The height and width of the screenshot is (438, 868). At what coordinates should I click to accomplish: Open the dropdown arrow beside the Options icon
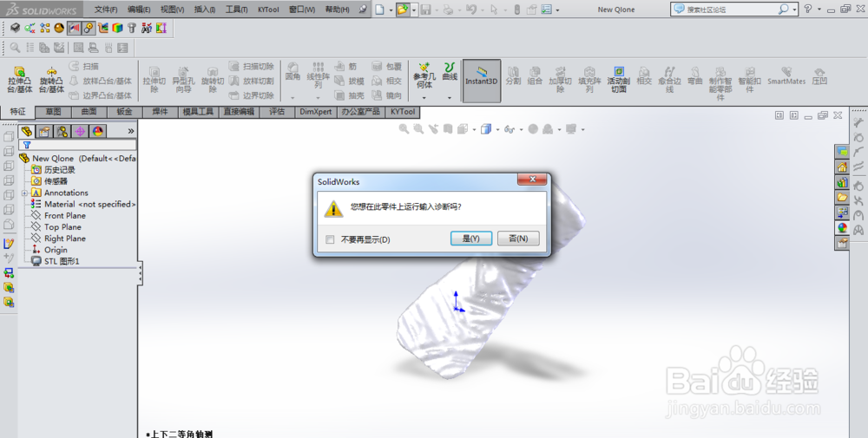(x=557, y=10)
